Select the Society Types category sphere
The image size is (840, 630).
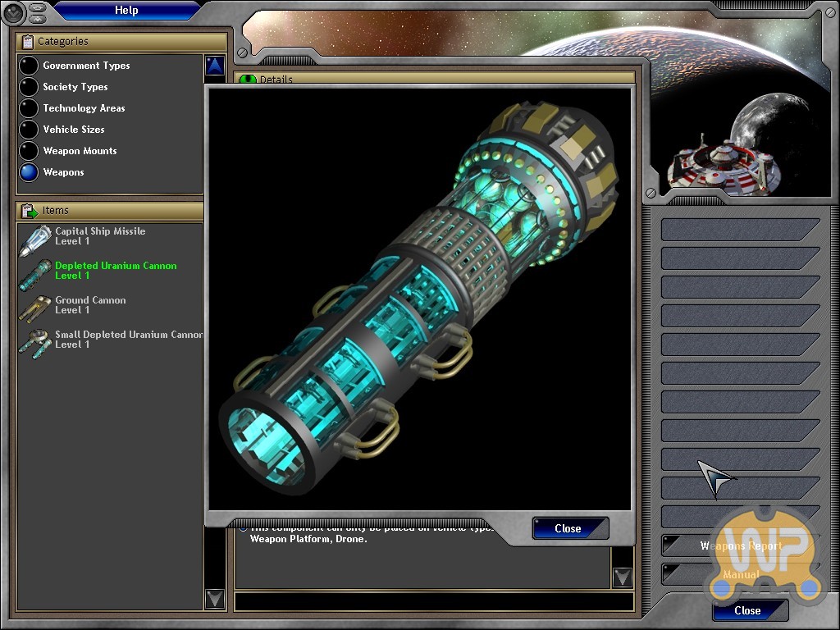[29, 87]
